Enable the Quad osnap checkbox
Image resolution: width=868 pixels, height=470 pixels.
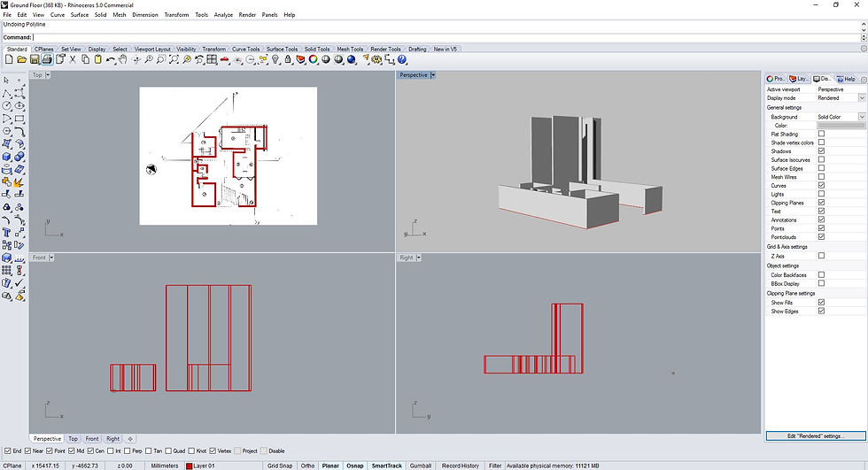(x=168, y=451)
